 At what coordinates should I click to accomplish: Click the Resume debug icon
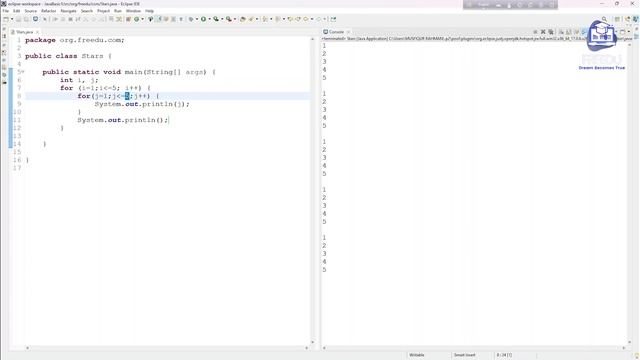click(54, 19)
